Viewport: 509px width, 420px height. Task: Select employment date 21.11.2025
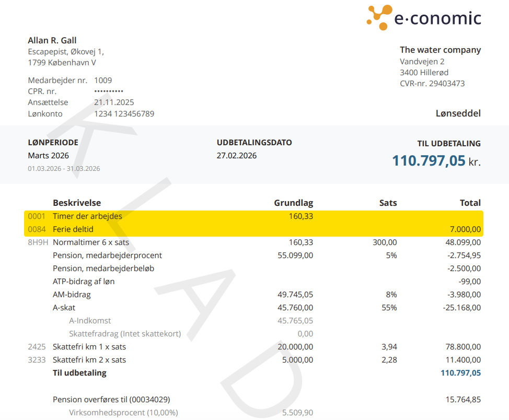click(114, 102)
